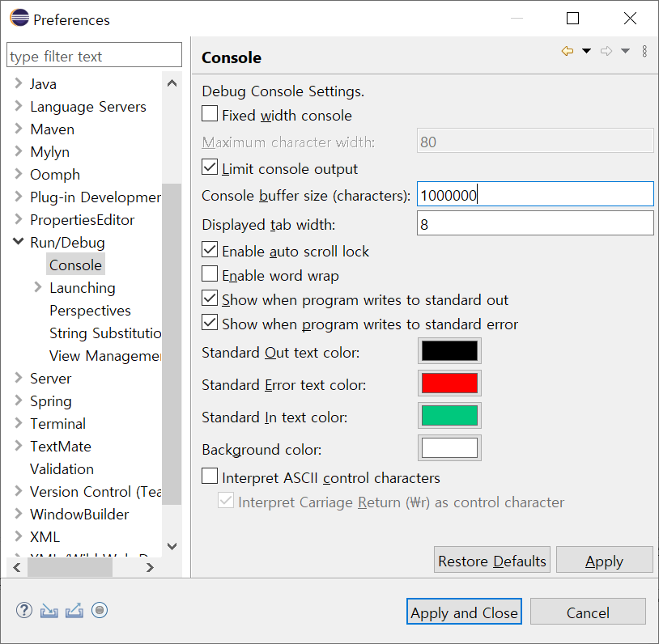Click the forward navigation arrow icon
The image size is (659, 644).
click(x=606, y=51)
